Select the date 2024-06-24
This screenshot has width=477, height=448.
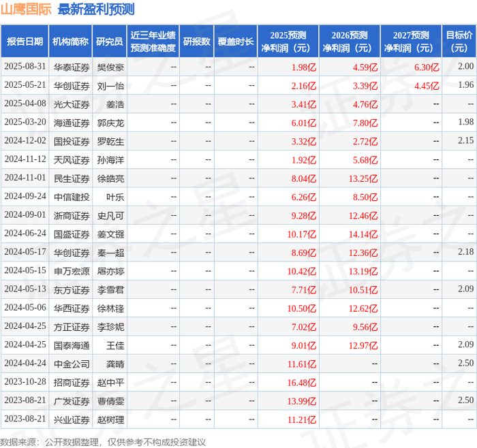pos(25,234)
